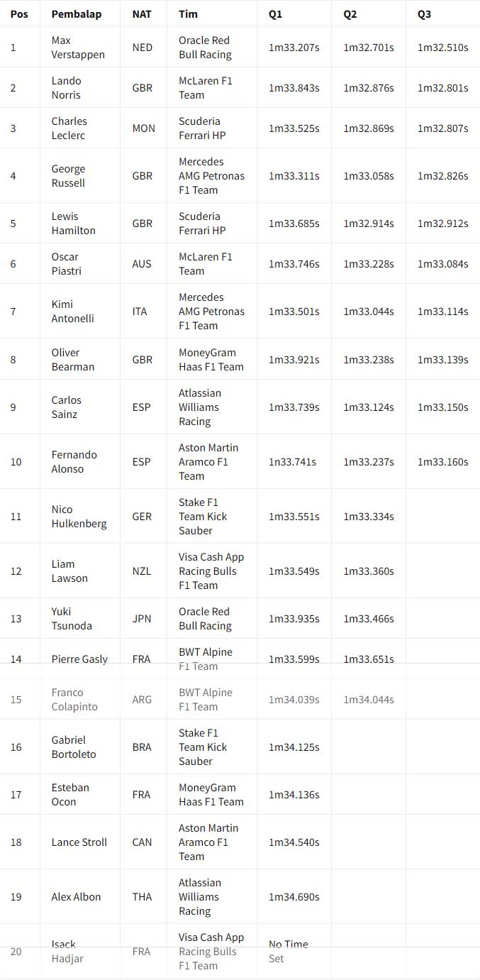Screen dimensions: 480x980
Task: Select Yuki Tsunoda's name
Action: pyautogui.click(x=72, y=619)
